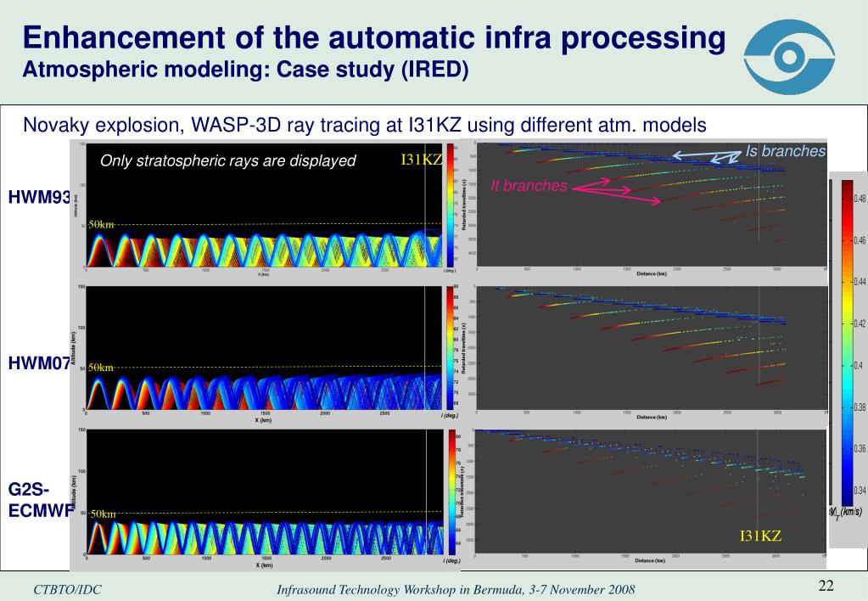Click the large km/s velocity colorbar on the right
The width and height of the screenshot is (868, 601).
[x=847, y=342]
